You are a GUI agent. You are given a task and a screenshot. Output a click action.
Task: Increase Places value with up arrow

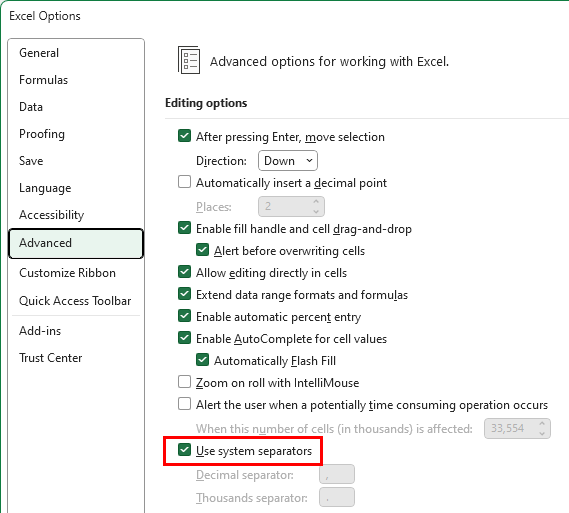pos(316,202)
